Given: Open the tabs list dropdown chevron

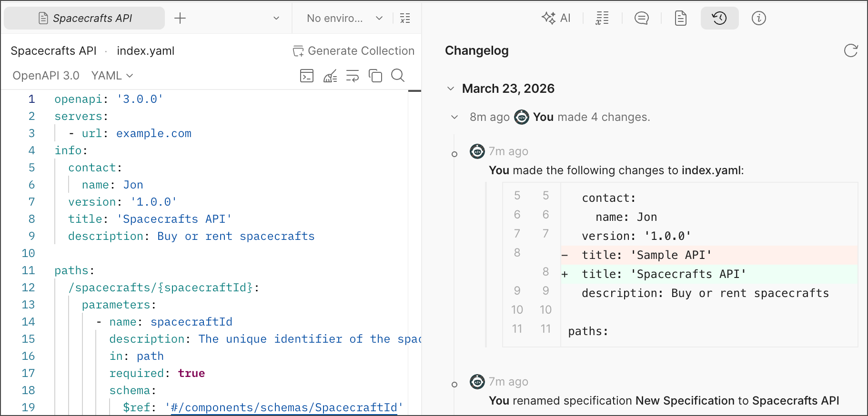Looking at the screenshot, I should pos(276,18).
